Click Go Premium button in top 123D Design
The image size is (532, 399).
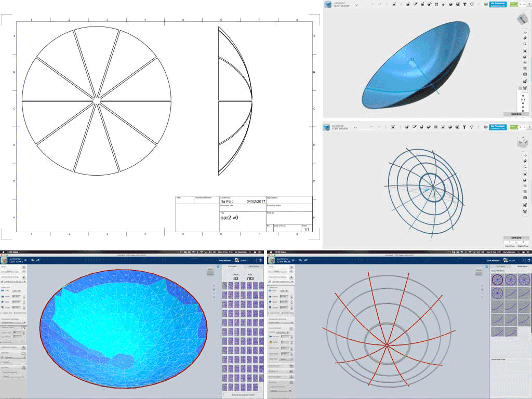pyautogui.click(x=498, y=4)
